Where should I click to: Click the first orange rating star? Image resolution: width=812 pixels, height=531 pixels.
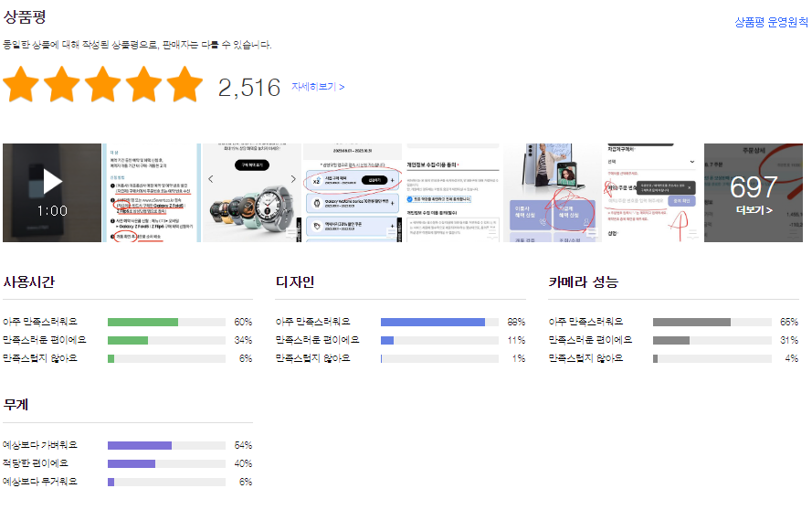(21, 84)
